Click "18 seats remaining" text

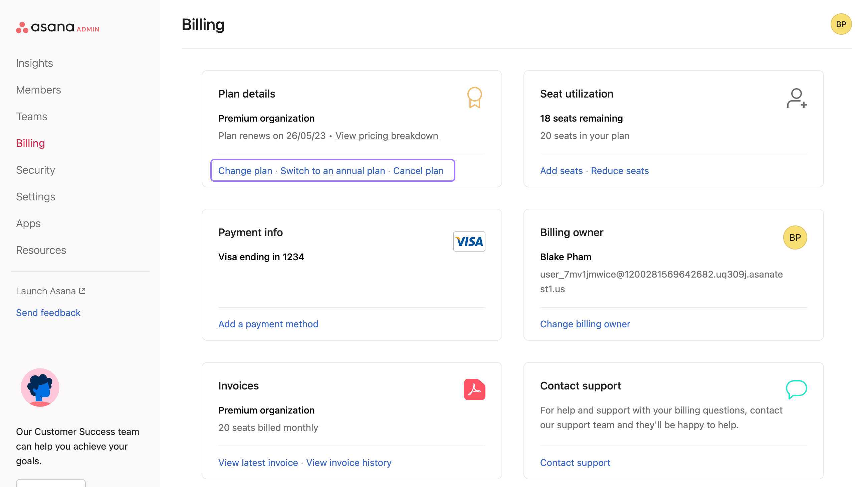click(x=581, y=118)
